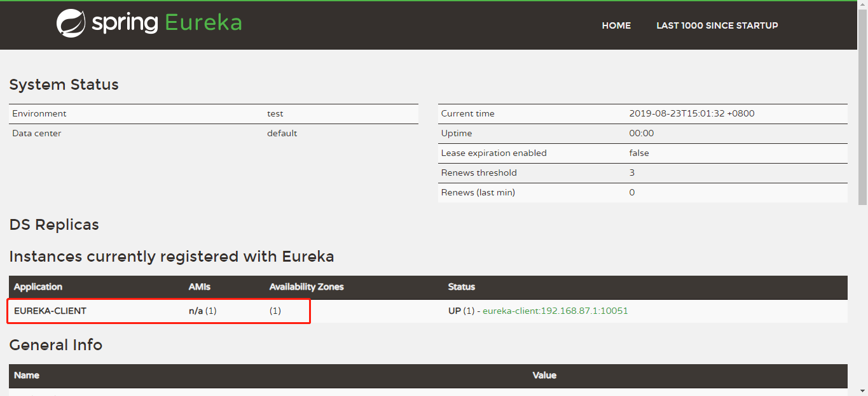868x396 pixels.
Task: Select the Renews (last min) label
Action: coord(478,192)
